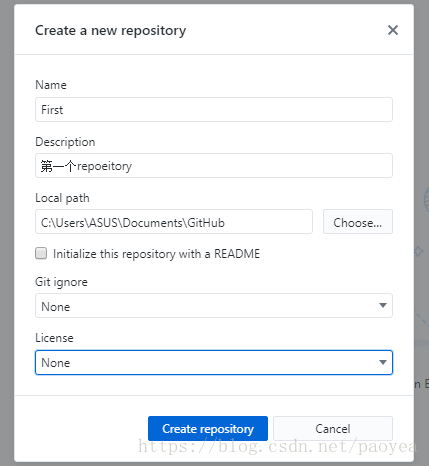
Task: Click the Git ignore dropdown arrow
Action: 383,305
